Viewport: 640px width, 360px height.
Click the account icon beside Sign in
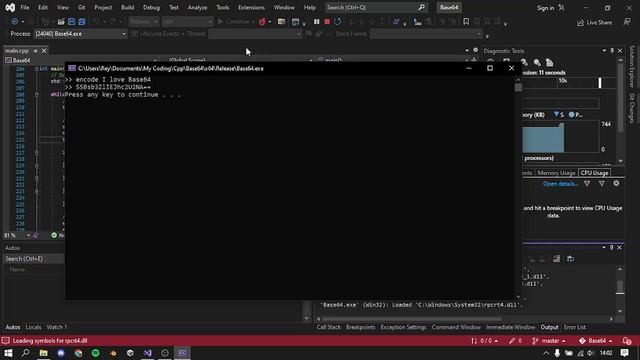point(562,8)
